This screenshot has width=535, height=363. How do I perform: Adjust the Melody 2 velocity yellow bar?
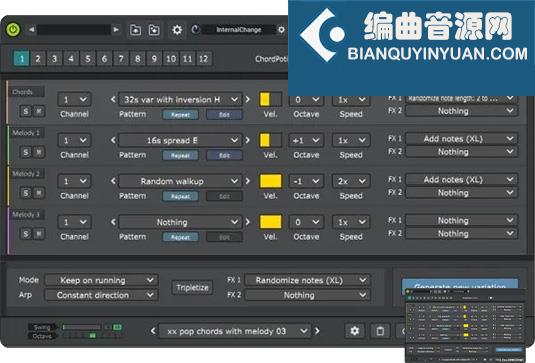coord(271,181)
